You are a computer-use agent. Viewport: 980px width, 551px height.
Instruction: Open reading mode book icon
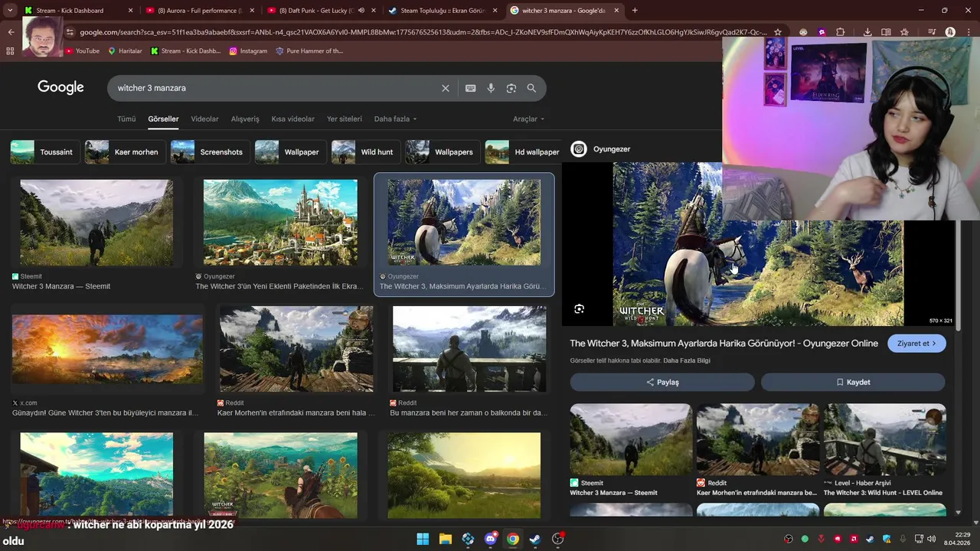886,32
